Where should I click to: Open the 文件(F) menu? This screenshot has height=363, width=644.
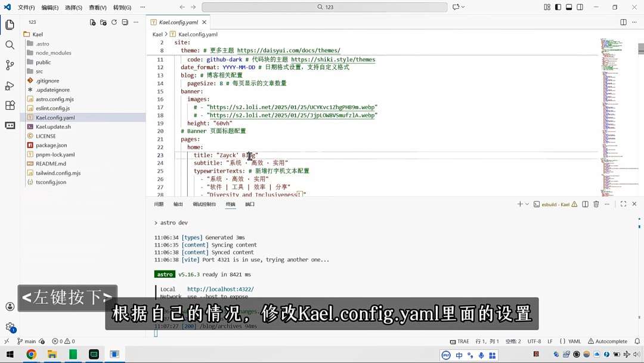26,7
